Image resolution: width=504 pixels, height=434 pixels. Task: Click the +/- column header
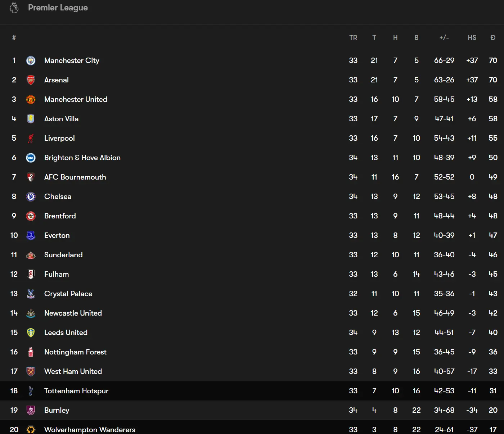(x=444, y=37)
